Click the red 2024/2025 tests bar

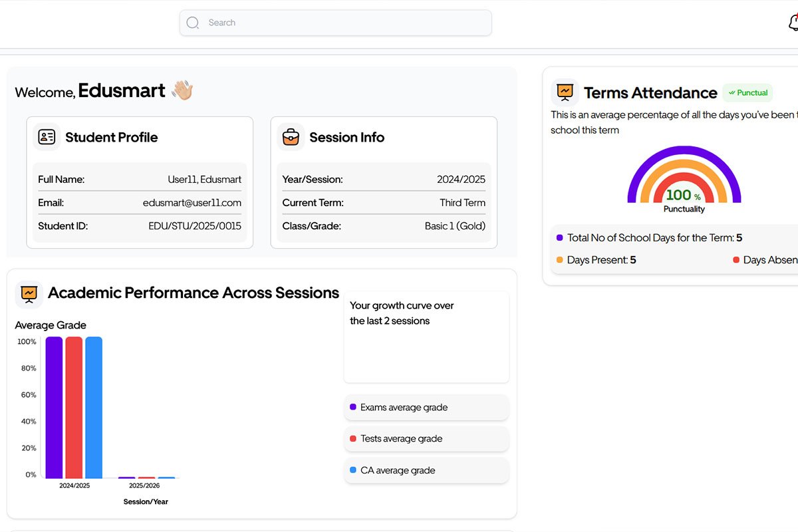tap(74, 407)
